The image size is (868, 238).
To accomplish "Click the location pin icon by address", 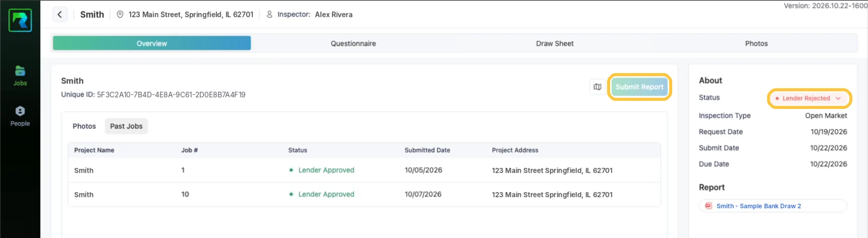I will click(x=120, y=15).
